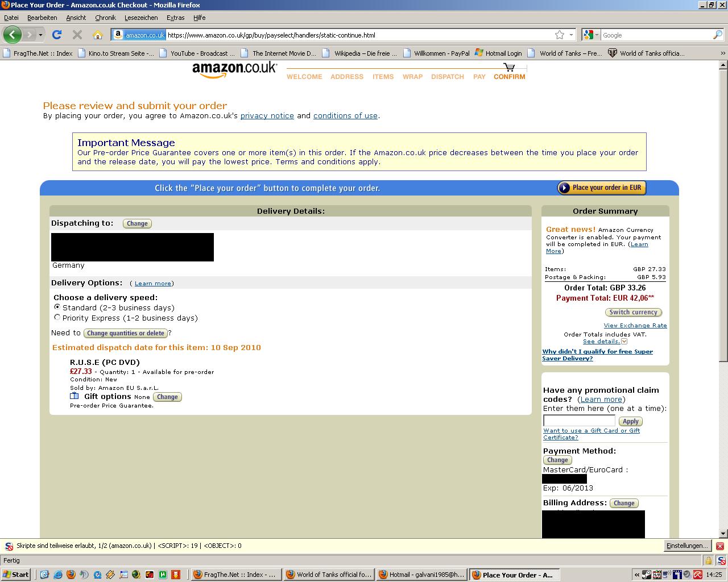
Task: Open the Google search engine dropdown
Action: click(591, 35)
